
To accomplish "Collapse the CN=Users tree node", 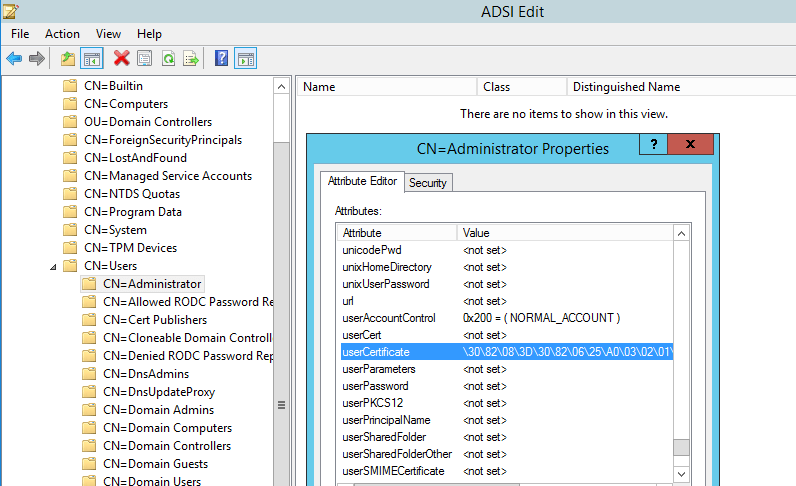I will (x=53, y=266).
